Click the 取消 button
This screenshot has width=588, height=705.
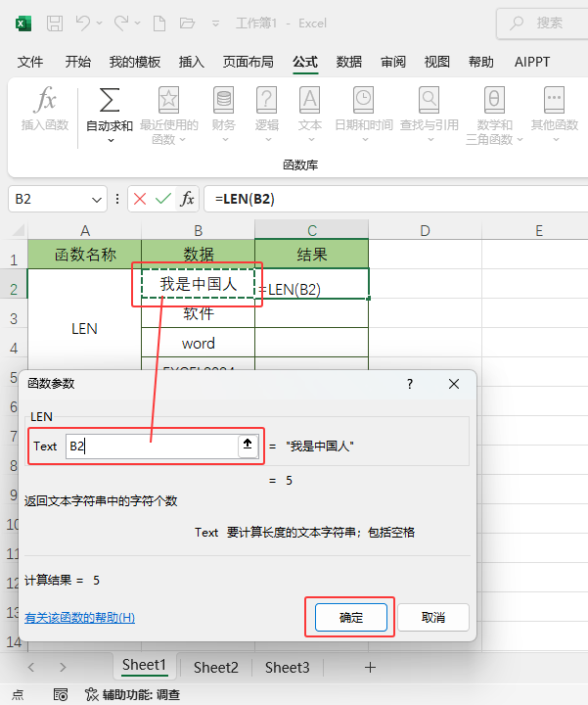[433, 617]
